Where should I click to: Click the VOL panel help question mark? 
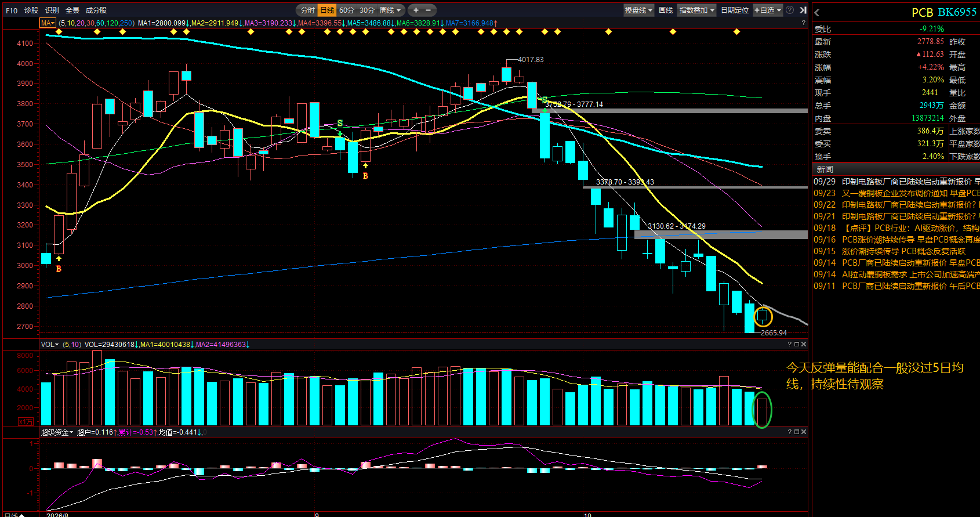[x=790, y=344]
